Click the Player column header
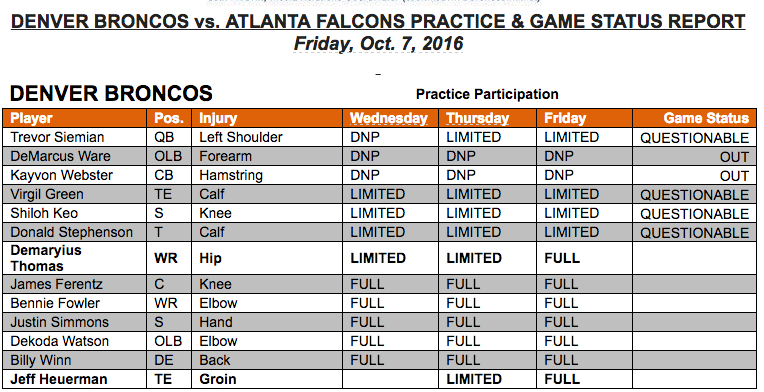Viewport: 764px width, 392px height. [31, 118]
